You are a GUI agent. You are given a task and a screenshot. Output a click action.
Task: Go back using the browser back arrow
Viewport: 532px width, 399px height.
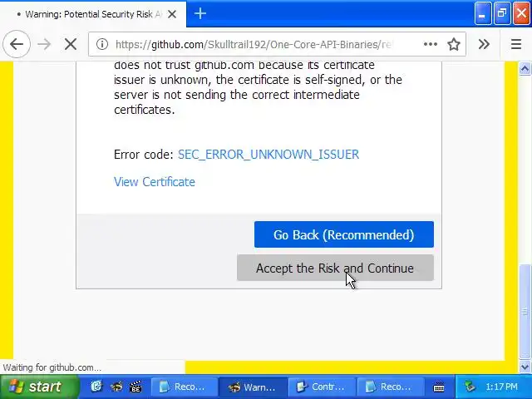pyautogui.click(x=17, y=44)
